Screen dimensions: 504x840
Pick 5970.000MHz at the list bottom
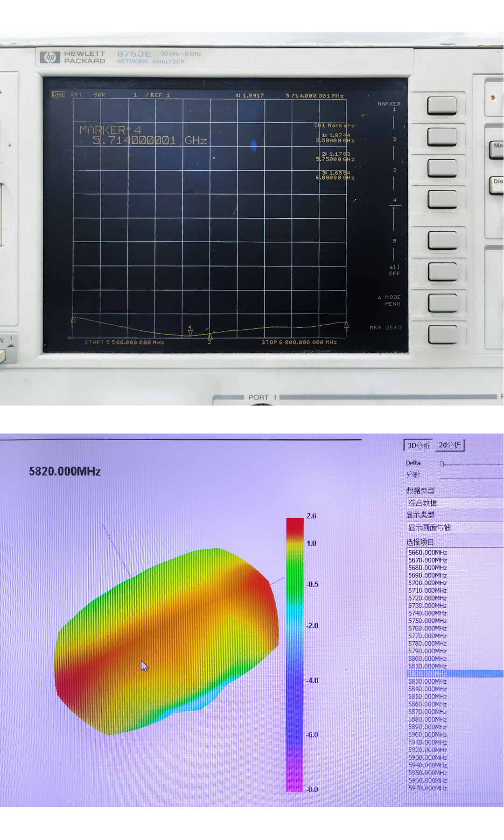click(428, 788)
